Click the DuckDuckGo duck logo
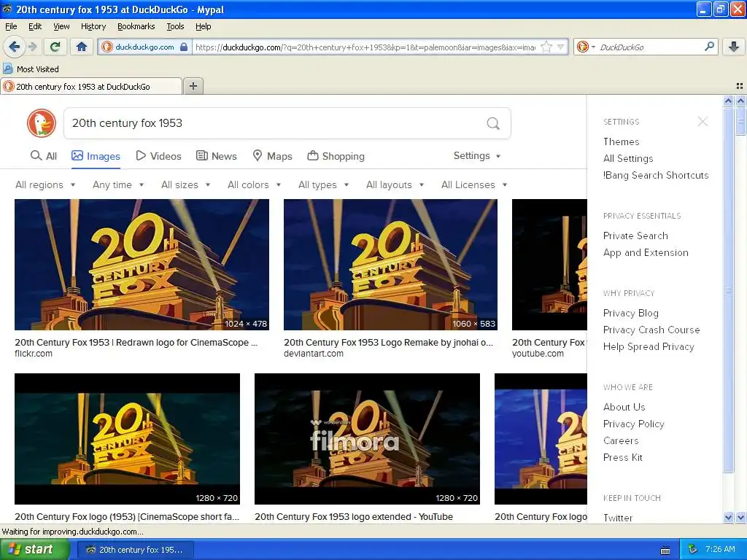This screenshot has width=747, height=560. 42,122
